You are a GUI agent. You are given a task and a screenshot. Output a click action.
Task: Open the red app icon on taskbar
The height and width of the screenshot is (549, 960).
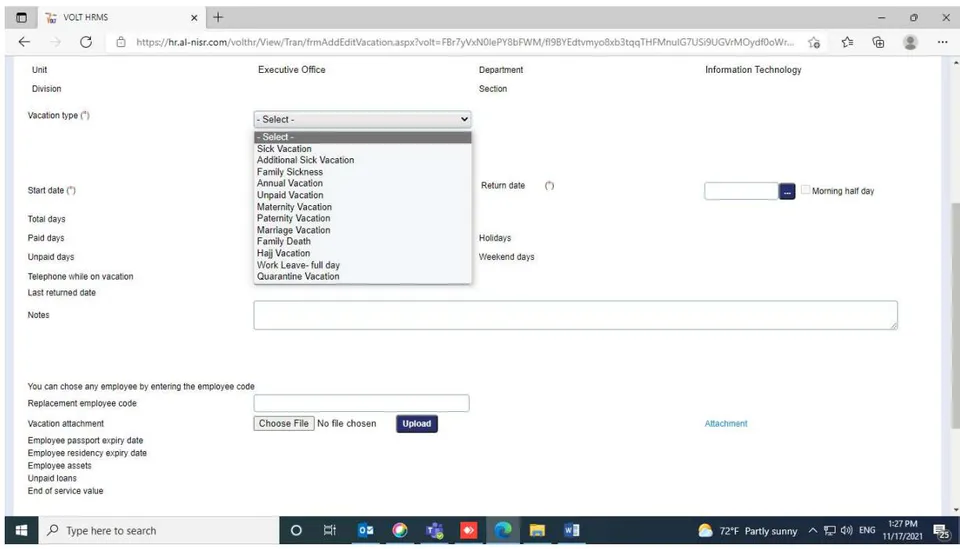click(x=468, y=530)
